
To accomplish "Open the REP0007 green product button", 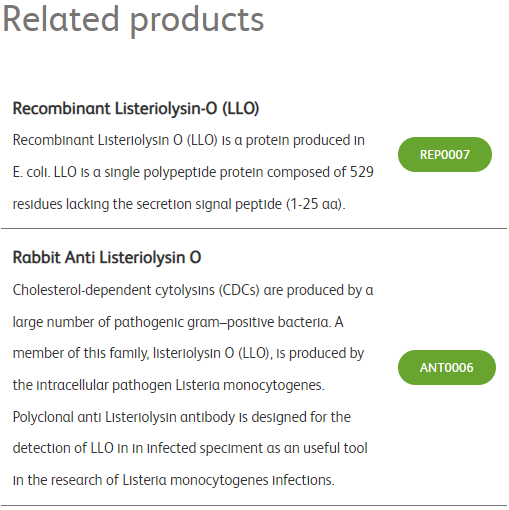I will coord(445,154).
